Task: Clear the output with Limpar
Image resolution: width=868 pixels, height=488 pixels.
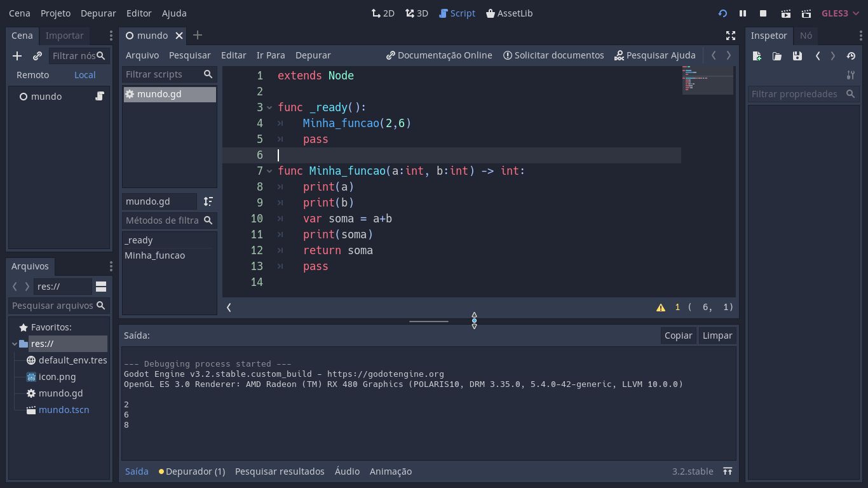Action: pos(717,335)
